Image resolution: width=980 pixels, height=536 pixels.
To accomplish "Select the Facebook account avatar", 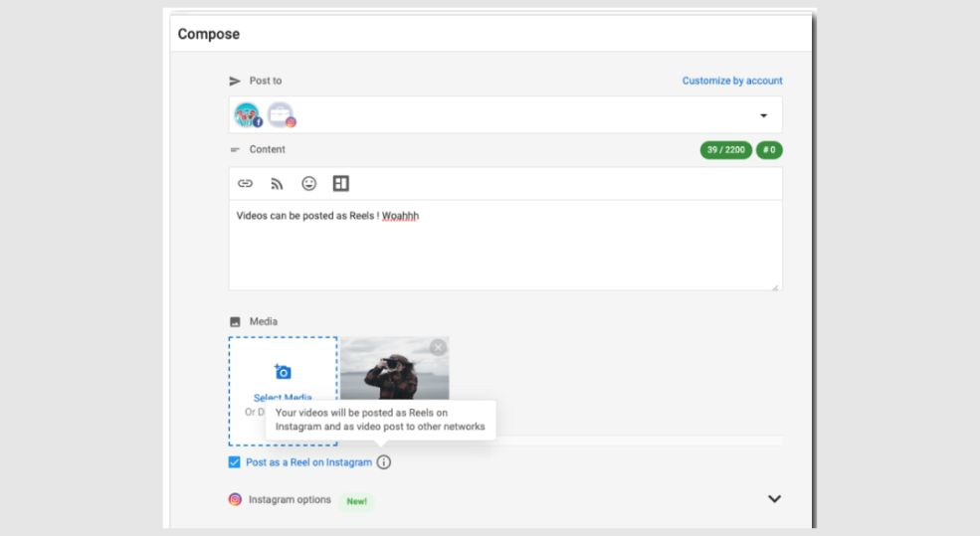I will tap(247, 115).
